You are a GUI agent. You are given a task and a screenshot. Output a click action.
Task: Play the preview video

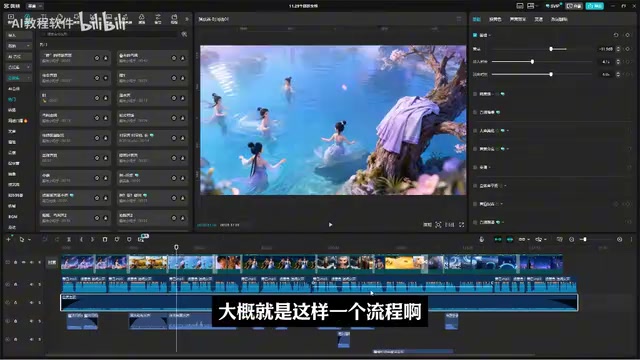click(x=331, y=224)
